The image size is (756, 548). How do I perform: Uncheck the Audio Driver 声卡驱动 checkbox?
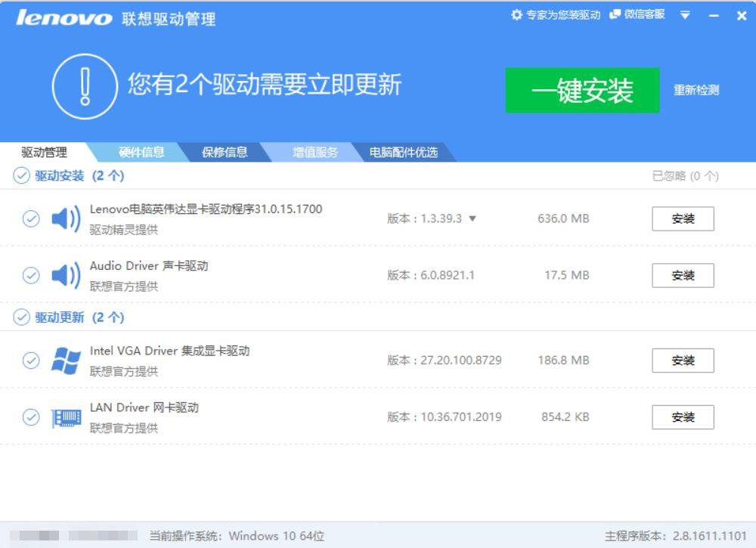[x=31, y=276]
